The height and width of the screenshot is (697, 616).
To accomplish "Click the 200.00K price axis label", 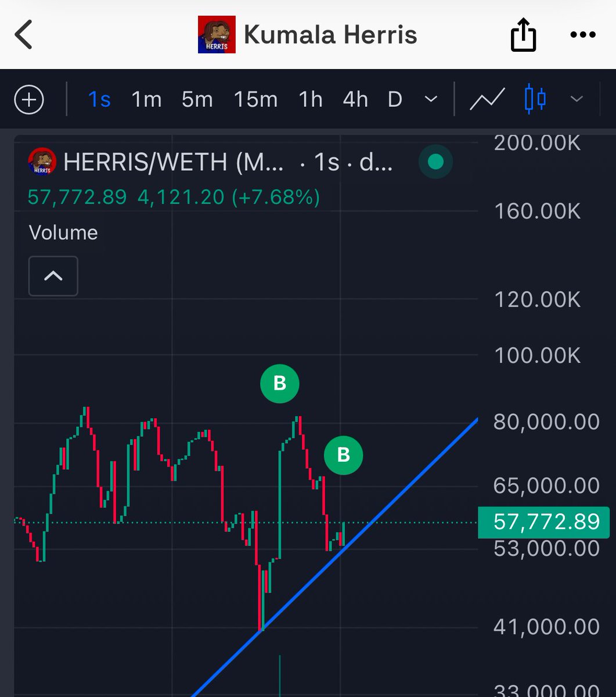I will coord(537,143).
